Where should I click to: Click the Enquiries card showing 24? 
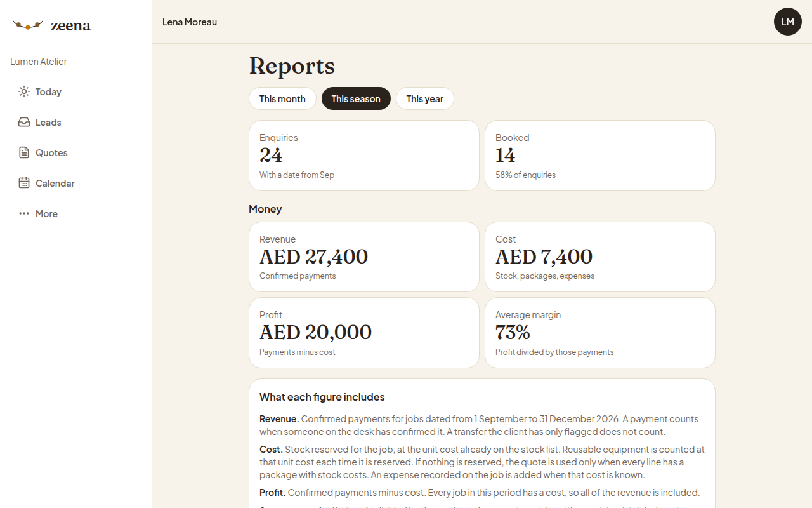(364, 156)
